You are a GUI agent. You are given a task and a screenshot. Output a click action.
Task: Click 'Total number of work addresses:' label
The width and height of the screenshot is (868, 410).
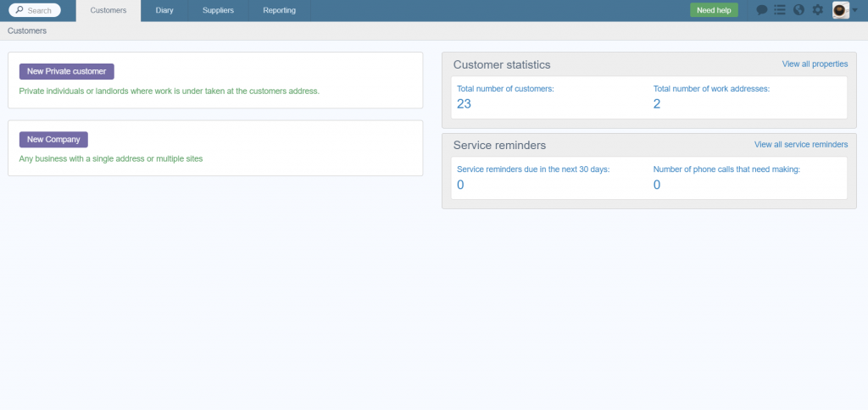click(711, 89)
